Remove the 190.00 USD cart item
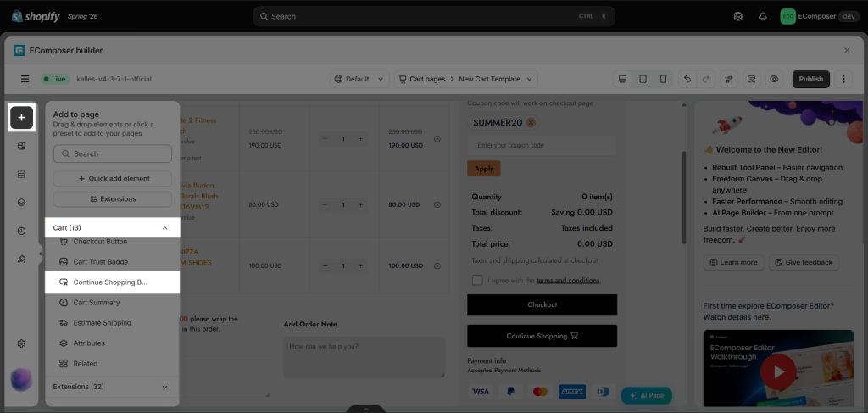The image size is (868, 413). point(437,139)
